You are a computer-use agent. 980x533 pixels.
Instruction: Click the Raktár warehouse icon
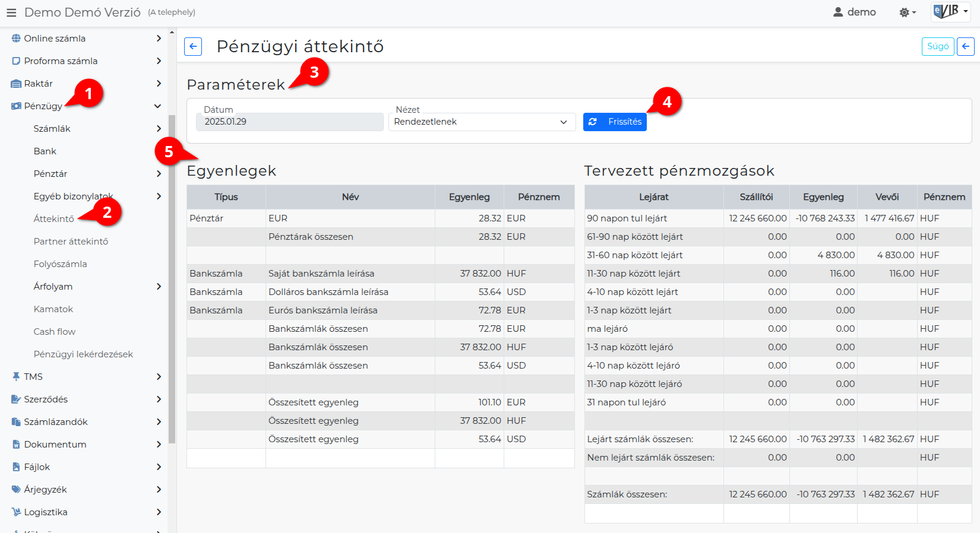pyautogui.click(x=16, y=84)
